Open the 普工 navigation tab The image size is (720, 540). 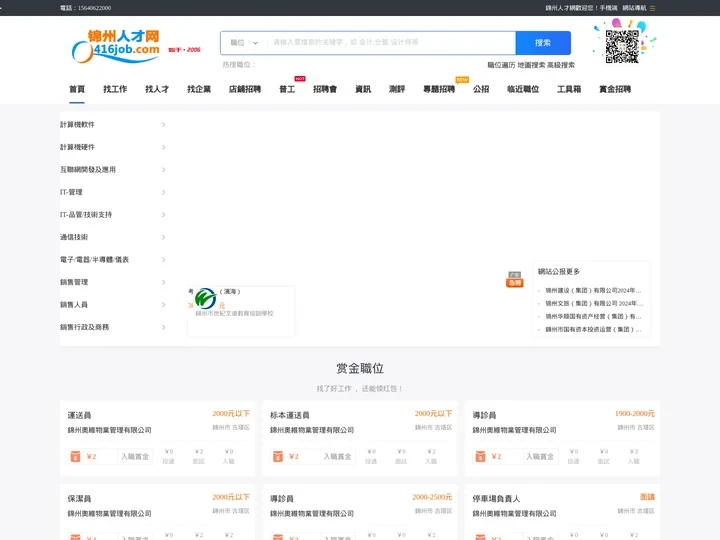287,89
